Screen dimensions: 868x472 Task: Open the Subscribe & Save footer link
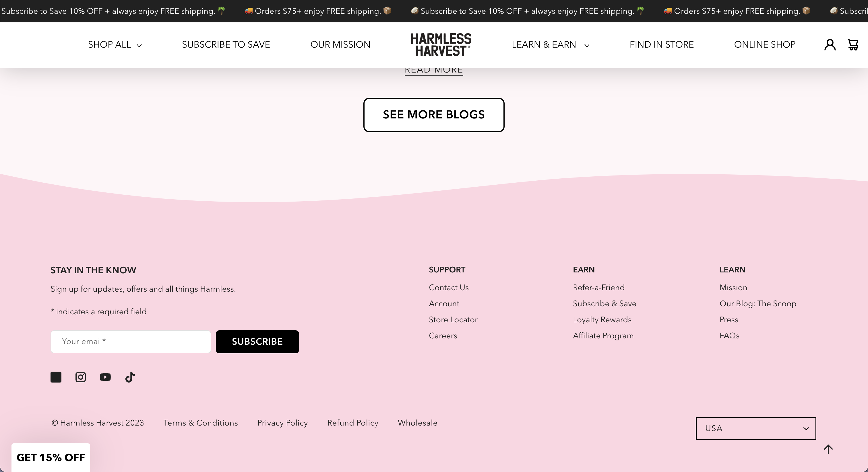pyautogui.click(x=604, y=304)
